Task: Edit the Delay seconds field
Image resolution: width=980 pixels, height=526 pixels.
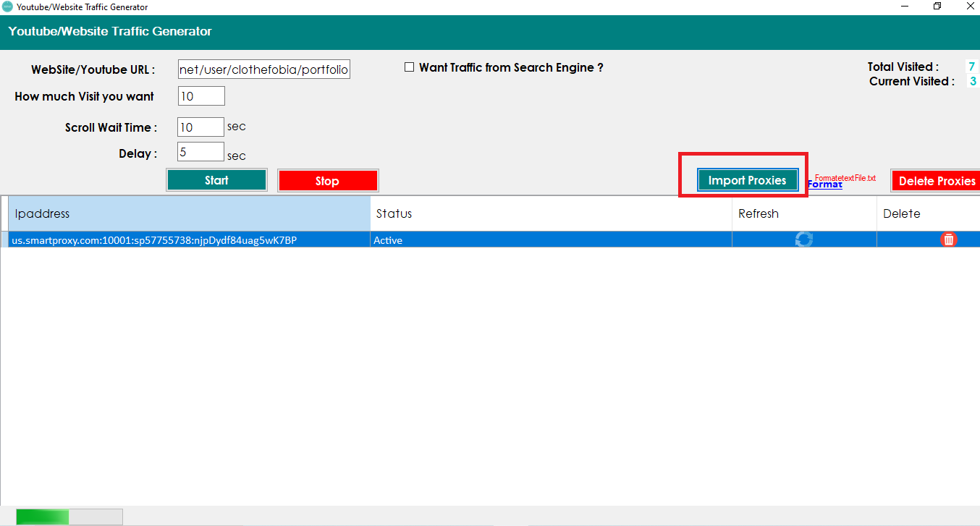Action: coord(200,151)
